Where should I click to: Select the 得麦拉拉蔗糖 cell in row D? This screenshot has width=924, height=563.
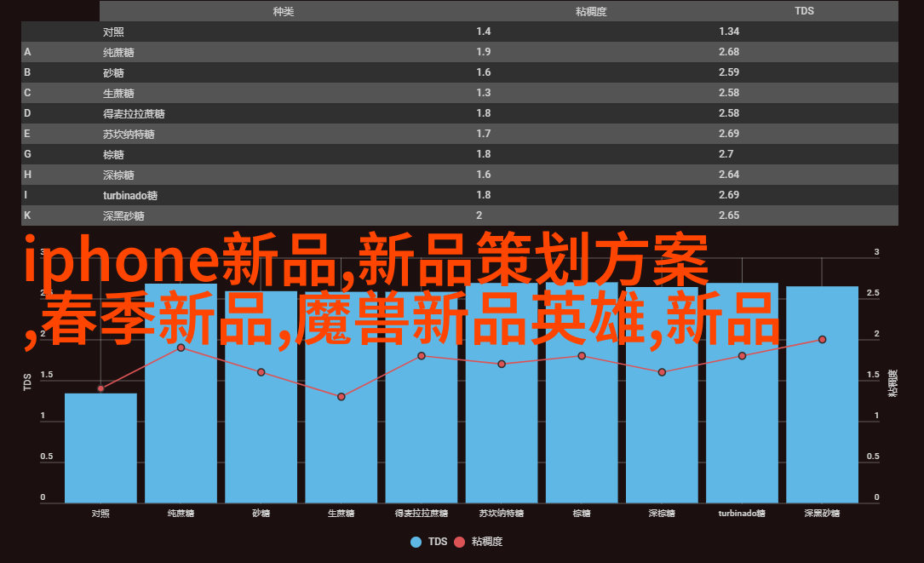tap(134, 114)
